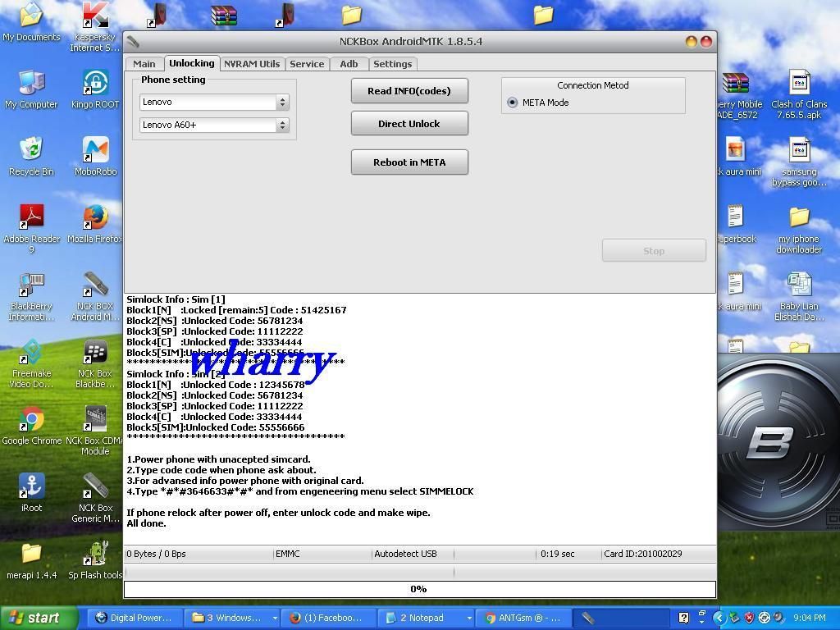
Task: Click the '1.Power phone with unacepted simcard.' line
Action: (218, 459)
